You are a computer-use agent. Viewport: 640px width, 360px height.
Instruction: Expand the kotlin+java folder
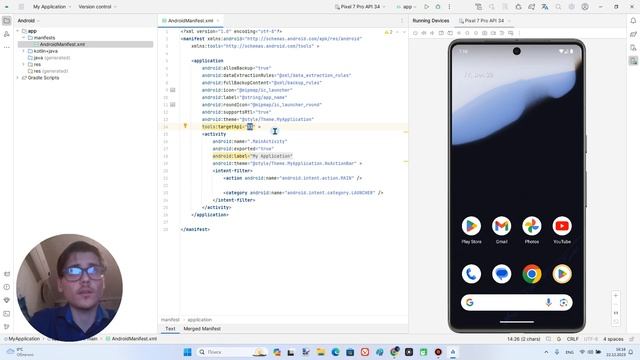pyautogui.click(x=24, y=51)
